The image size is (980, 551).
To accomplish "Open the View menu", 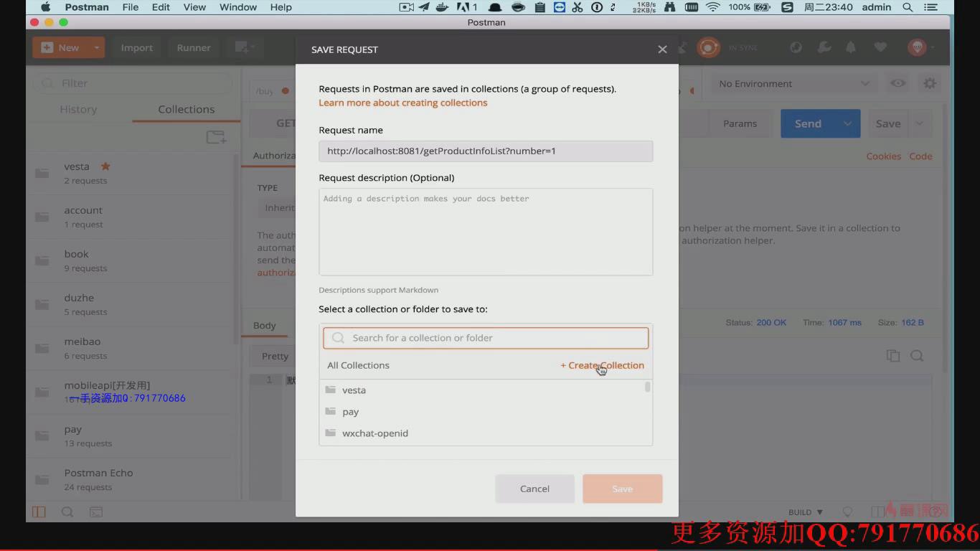I will (x=194, y=7).
